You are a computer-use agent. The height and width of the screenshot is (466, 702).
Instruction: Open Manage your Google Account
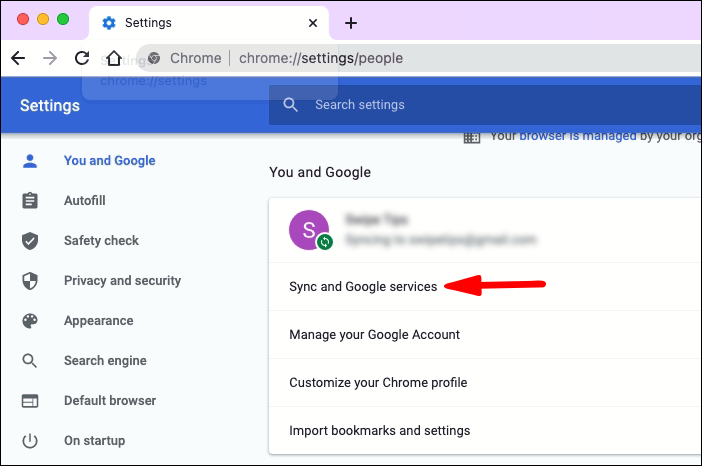(485, 334)
